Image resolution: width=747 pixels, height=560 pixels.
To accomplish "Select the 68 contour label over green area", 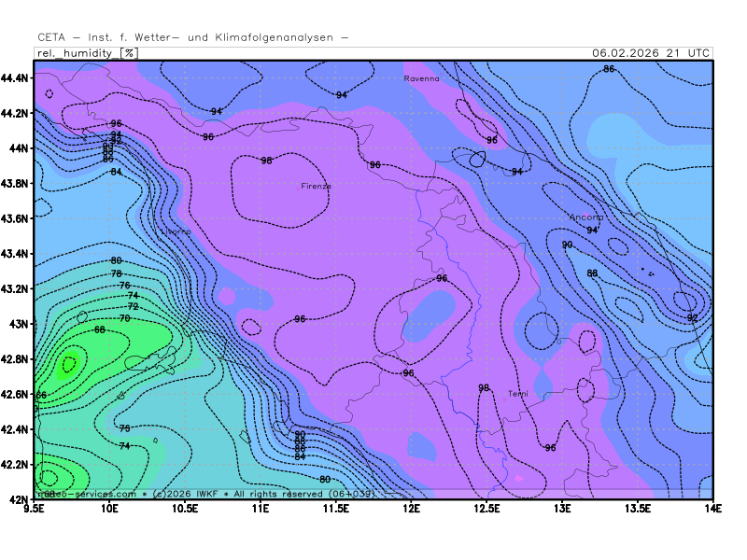I will click(x=100, y=330).
